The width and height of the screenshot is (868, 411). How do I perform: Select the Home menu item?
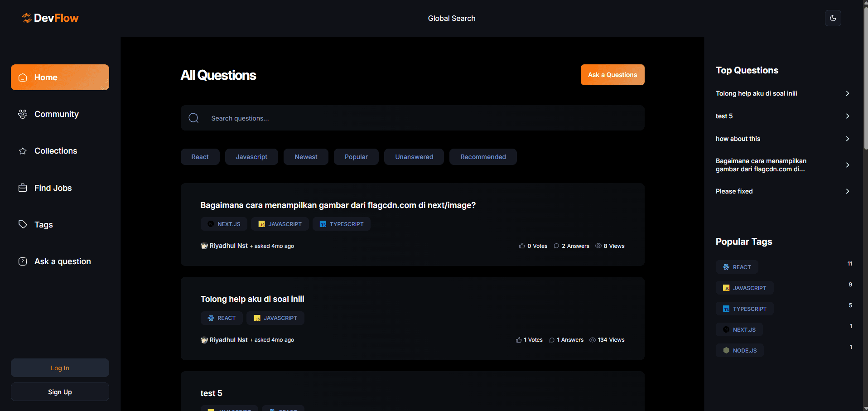60,77
